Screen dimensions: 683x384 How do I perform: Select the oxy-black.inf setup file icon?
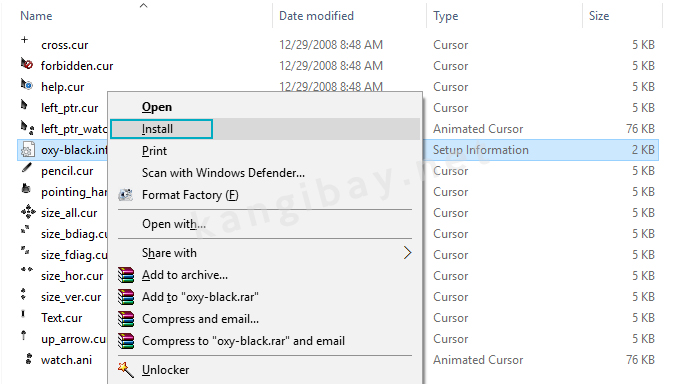(27, 150)
